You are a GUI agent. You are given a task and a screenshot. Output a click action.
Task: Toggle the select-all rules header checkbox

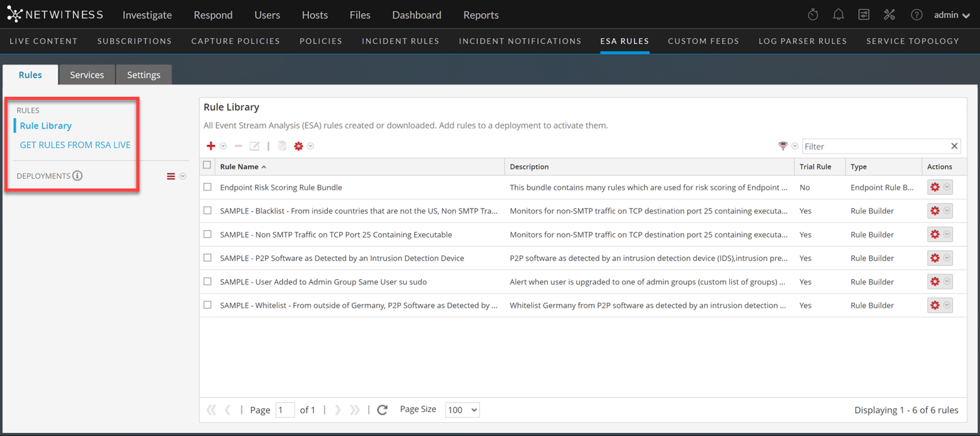coord(207,165)
